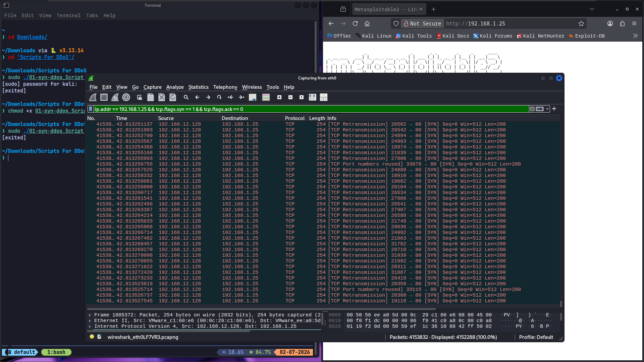The height and width of the screenshot is (362, 644).
Task: Open Wireshark Analyze menu
Action: (175, 87)
